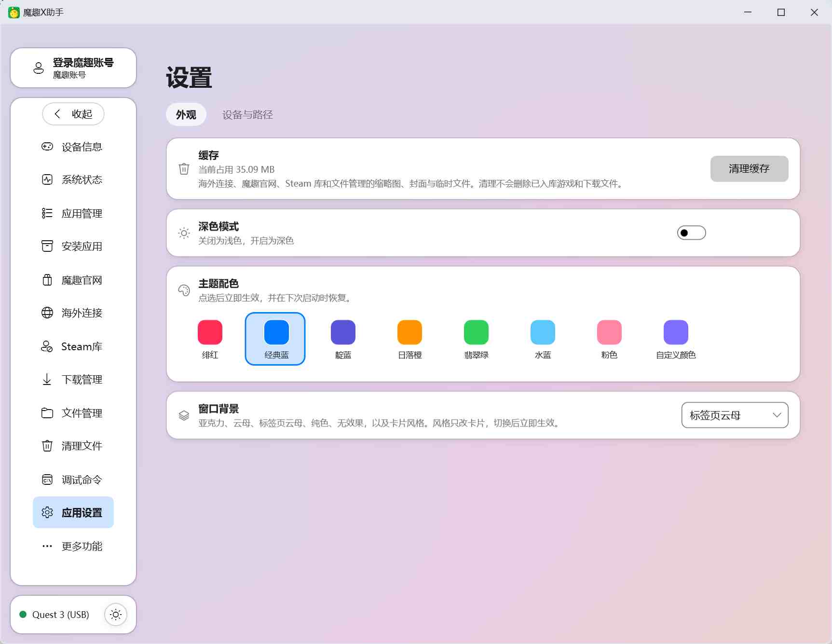Click the 当前占用 35.09 MB text
The height and width of the screenshot is (644, 832).
[236, 170]
